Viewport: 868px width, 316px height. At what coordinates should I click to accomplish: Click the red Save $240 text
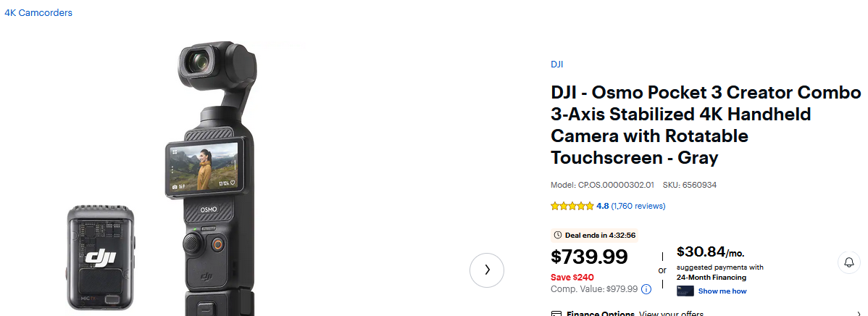[572, 277]
